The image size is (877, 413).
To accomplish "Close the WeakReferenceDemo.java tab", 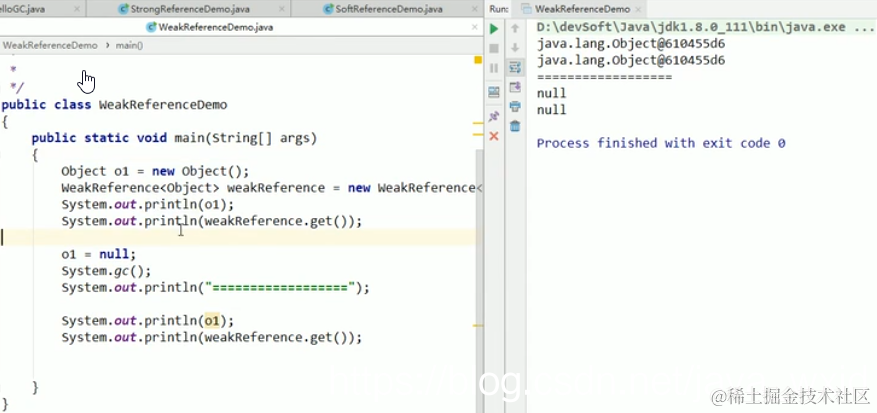I will (x=475, y=27).
